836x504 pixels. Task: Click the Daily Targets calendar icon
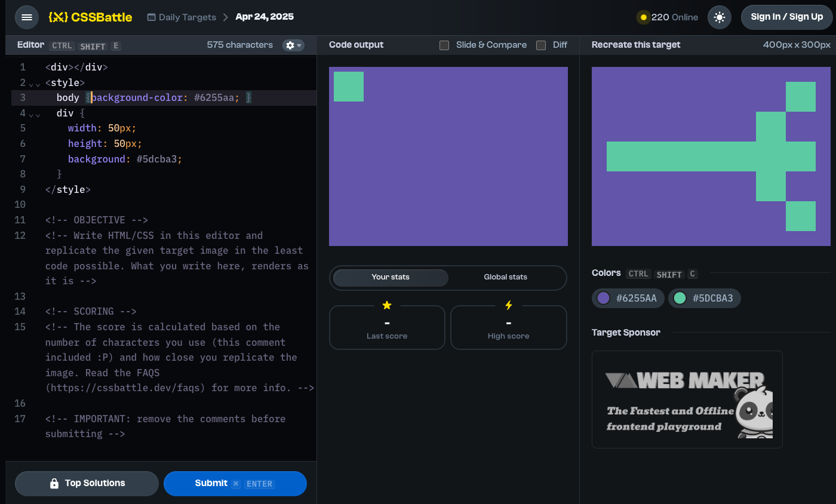152,17
